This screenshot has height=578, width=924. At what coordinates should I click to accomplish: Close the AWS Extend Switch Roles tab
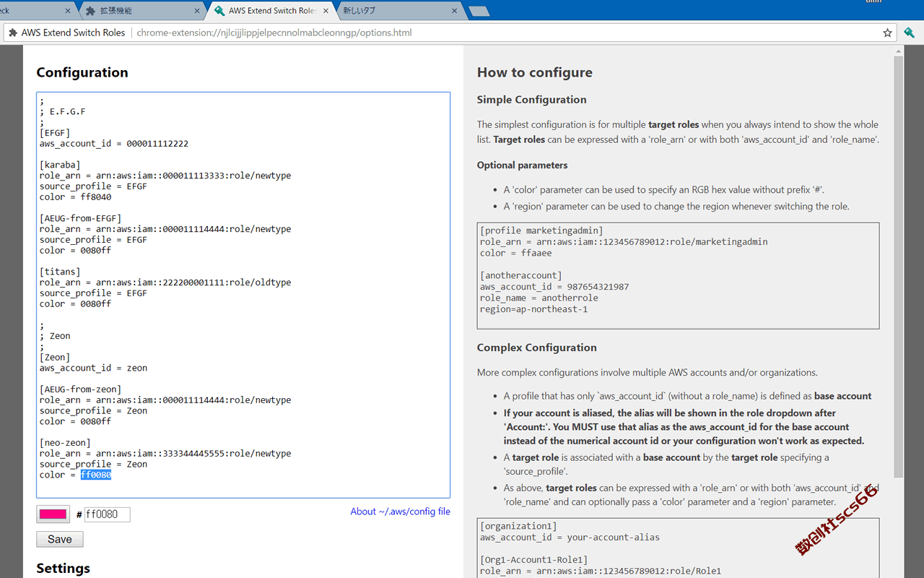tap(326, 11)
